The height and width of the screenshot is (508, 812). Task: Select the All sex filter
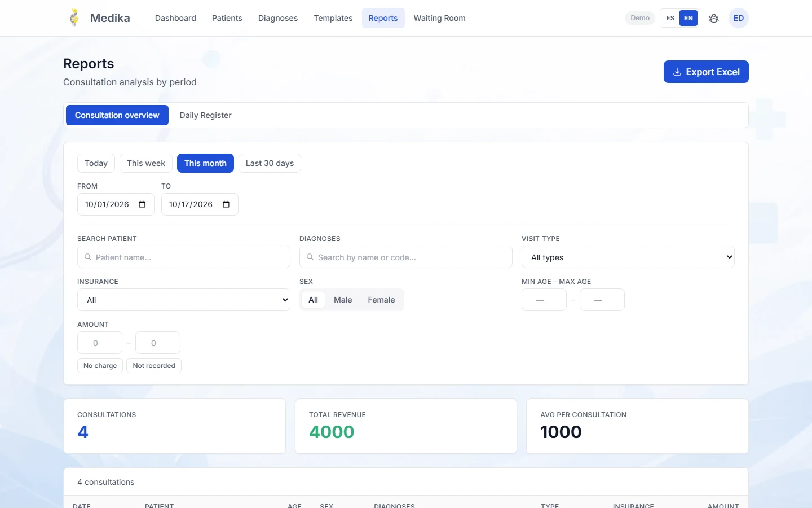coord(314,300)
